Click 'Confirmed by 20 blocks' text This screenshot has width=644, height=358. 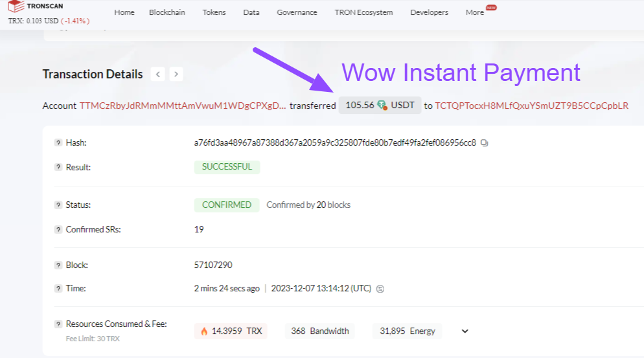pyautogui.click(x=308, y=205)
